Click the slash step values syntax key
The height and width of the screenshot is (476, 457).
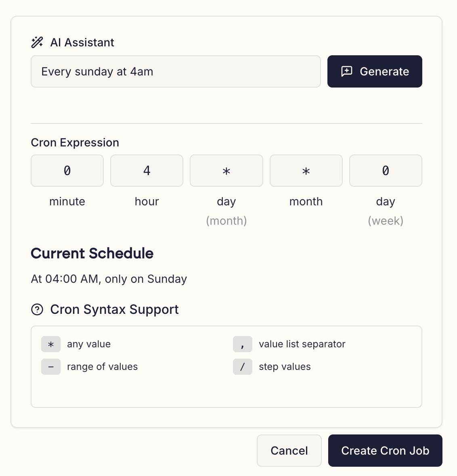[x=243, y=367]
